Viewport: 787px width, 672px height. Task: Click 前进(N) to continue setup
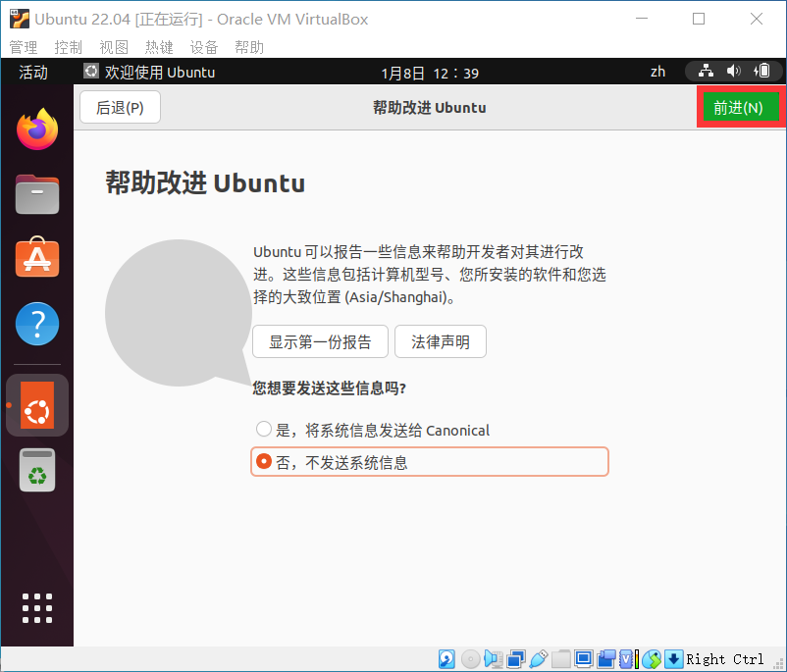pyautogui.click(x=740, y=107)
